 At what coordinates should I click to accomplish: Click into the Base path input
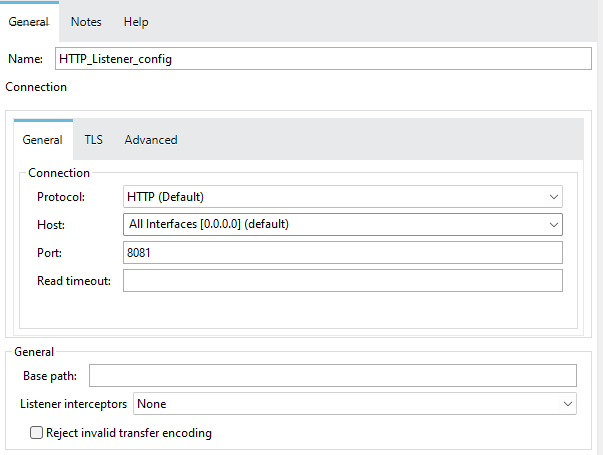coord(332,376)
